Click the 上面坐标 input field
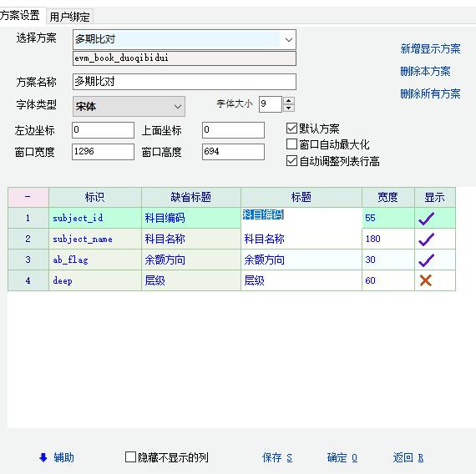 point(233,130)
